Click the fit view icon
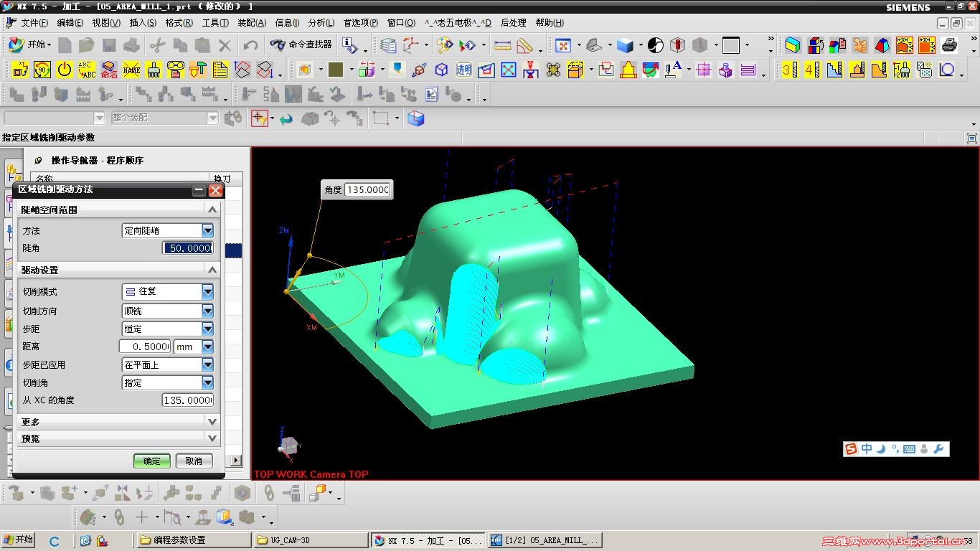Screen dimensions: 980x551 pos(563,45)
